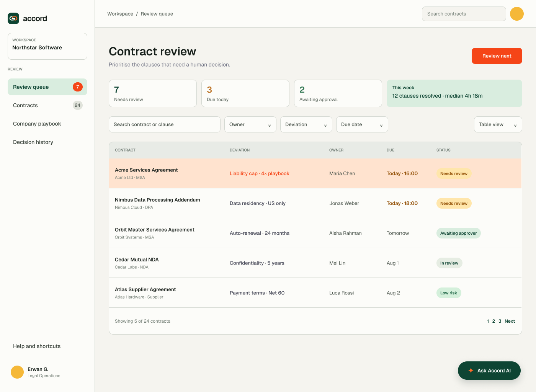Click Showing 5 of 24 contracts text

(x=142, y=321)
